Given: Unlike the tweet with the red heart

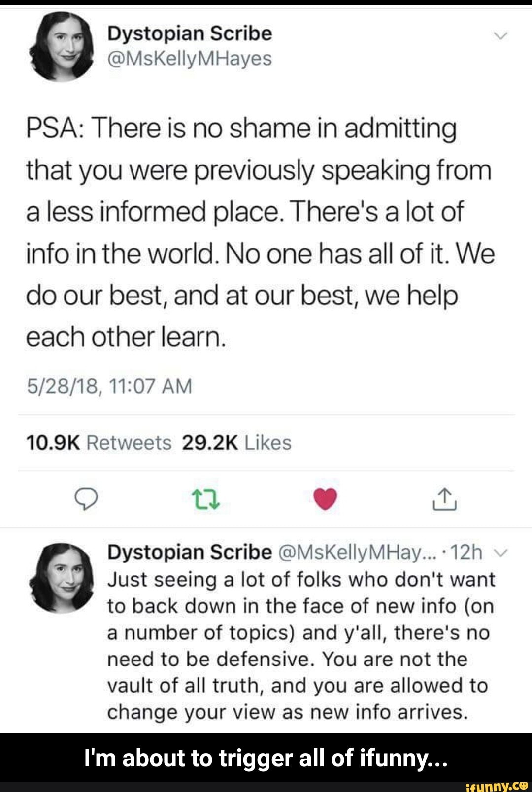Looking at the screenshot, I should click(x=325, y=499).
